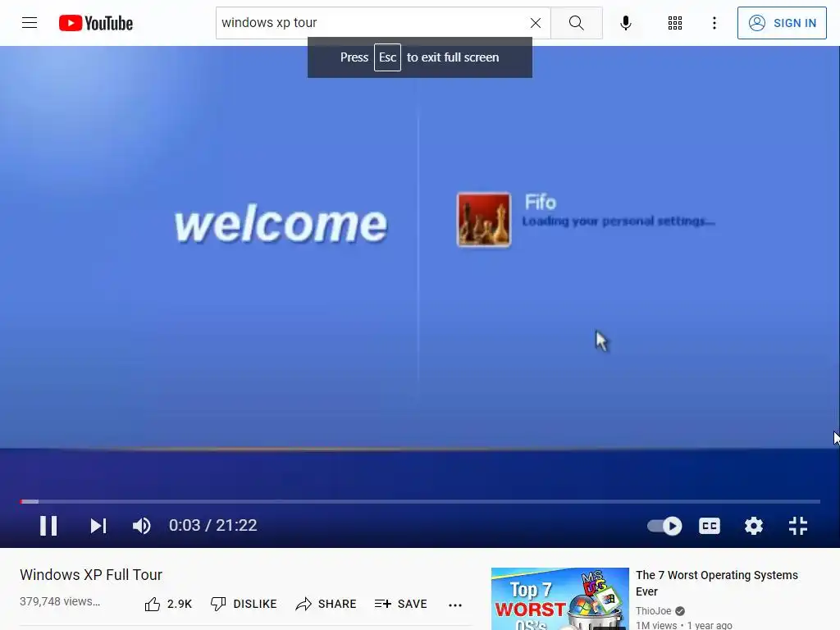Like the video with the thumbs up

(x=167, y=605)
